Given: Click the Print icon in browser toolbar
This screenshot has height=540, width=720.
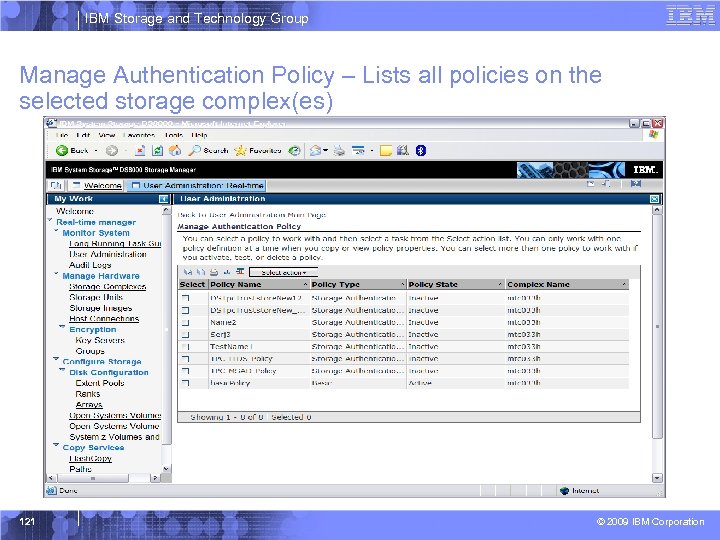Looking at the screenshot, I should tap(339, 151).
